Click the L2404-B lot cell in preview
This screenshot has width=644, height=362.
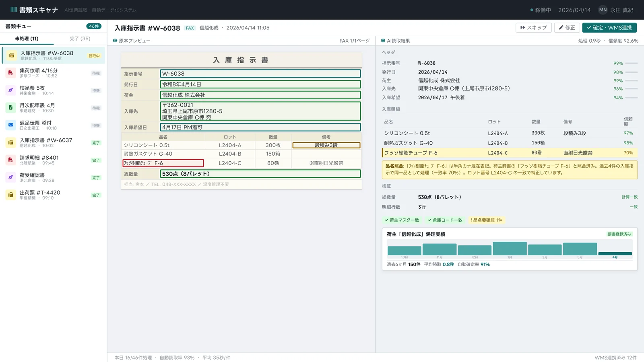230,154
